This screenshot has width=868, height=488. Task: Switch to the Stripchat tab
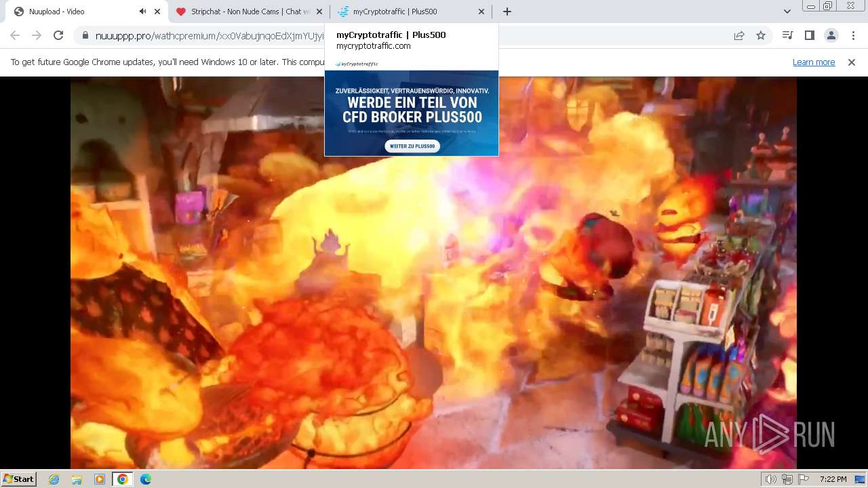point(249,12)
